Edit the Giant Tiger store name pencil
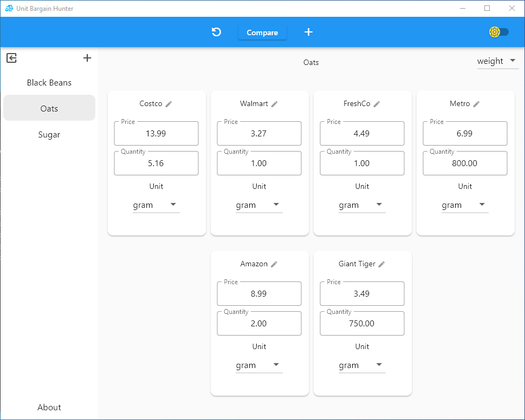Viewport: 525px width, 420px height. coord(382,264)
